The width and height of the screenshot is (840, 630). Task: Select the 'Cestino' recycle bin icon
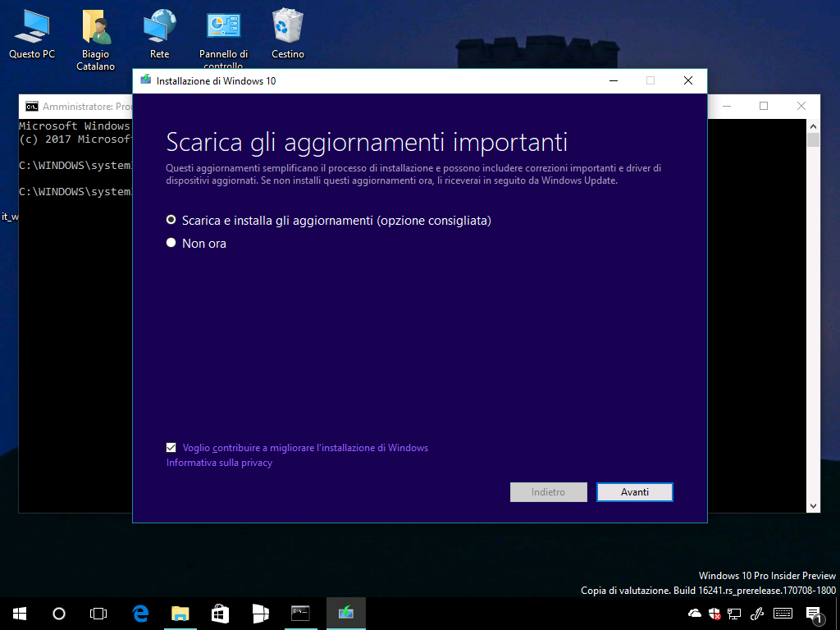[288, 33]
